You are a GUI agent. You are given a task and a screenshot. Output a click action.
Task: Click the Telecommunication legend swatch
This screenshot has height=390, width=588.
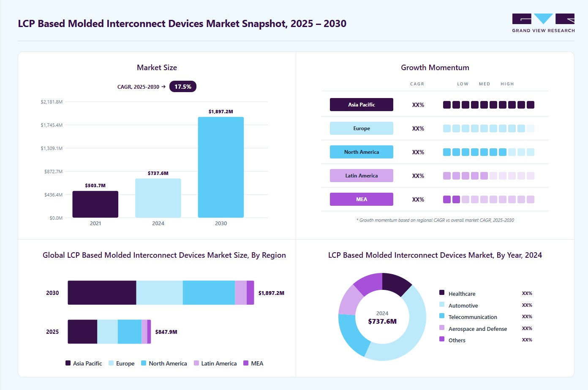click(442, 316)
